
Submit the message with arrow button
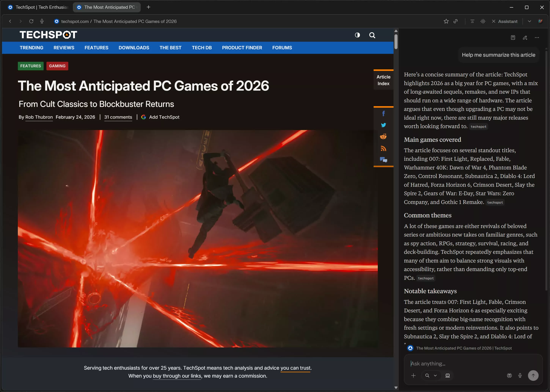tap(533, 376)
